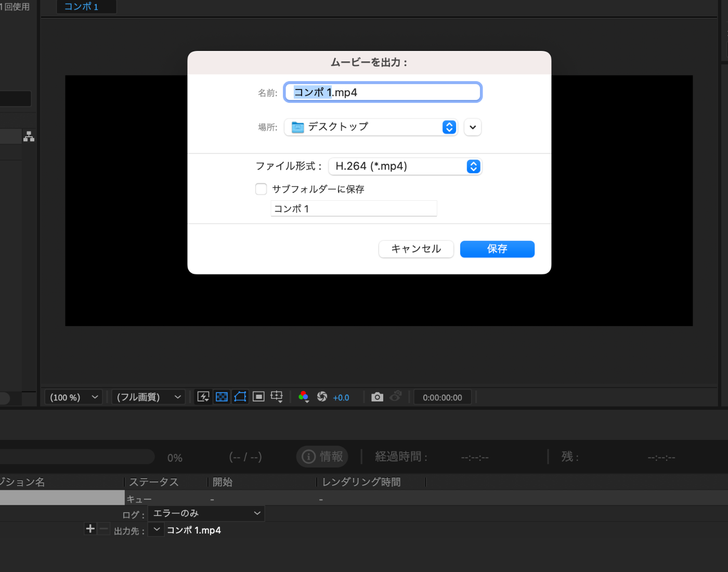Open the ログ エラーのみ dropdown
The height and width of the screenshot is (572, 728).
206,513
